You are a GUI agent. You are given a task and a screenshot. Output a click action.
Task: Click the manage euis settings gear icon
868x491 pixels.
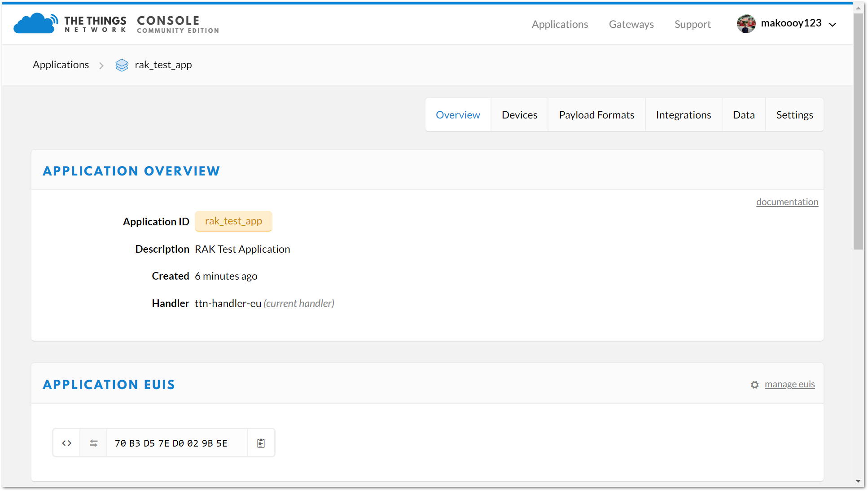pyautogui.click(x=754, y=384)
